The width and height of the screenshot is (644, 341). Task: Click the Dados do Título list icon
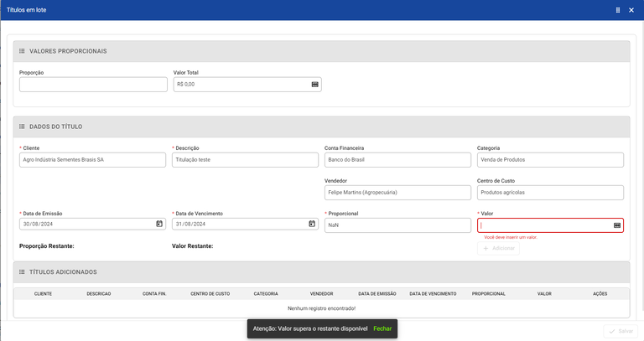click(x=22, y=127)
